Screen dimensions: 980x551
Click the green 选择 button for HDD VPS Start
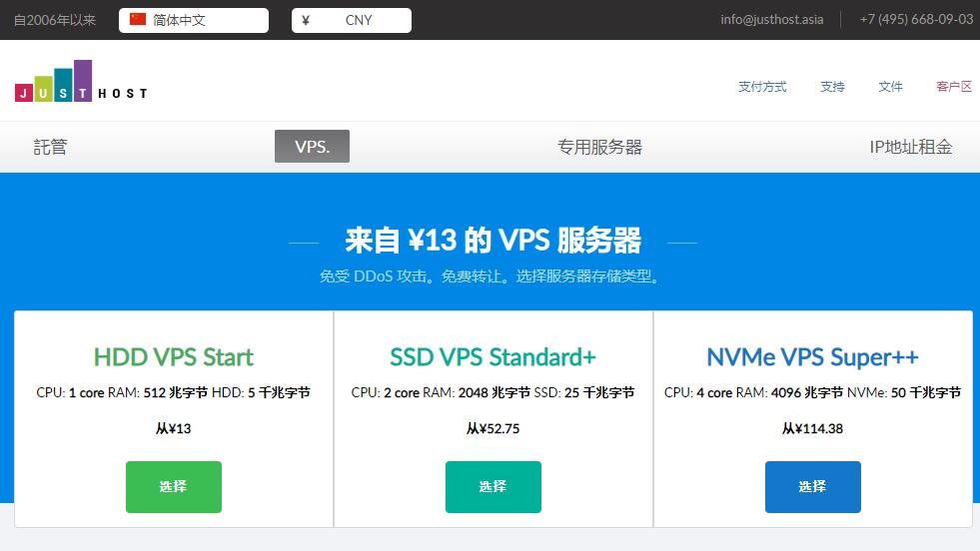pyautogui.click(x=174, y=487)
